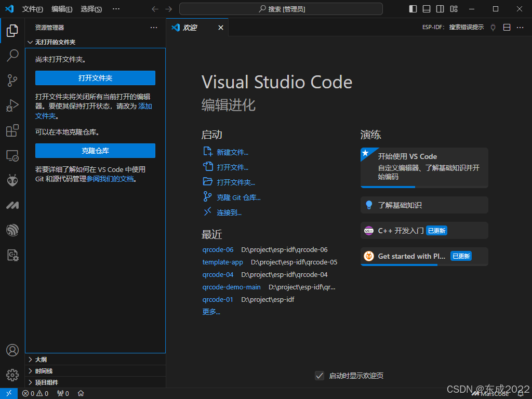
Task: Click 打开文件... under 启动
Action: pyautogui.click(x=232, y=167)
